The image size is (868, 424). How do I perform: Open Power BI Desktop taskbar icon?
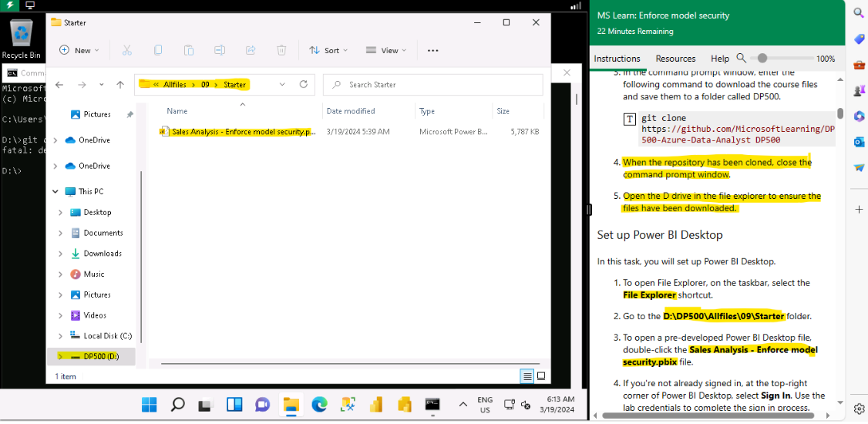pyautogui.click(x=376, y=405)
